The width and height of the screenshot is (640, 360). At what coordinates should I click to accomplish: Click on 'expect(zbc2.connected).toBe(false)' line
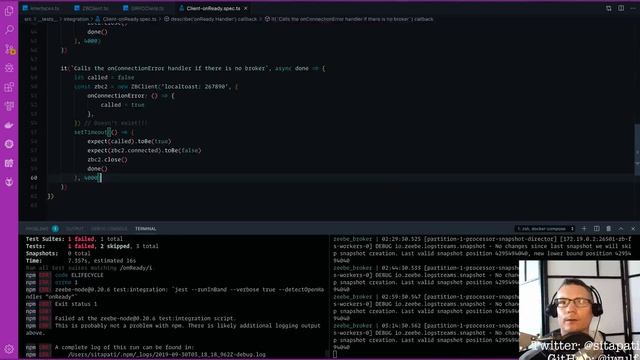[144, 150]
